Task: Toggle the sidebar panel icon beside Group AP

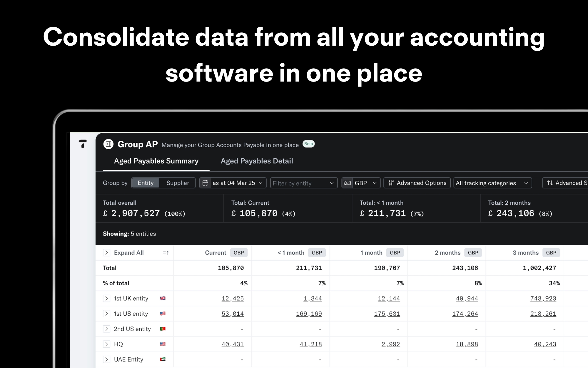Action: (108, 144)
